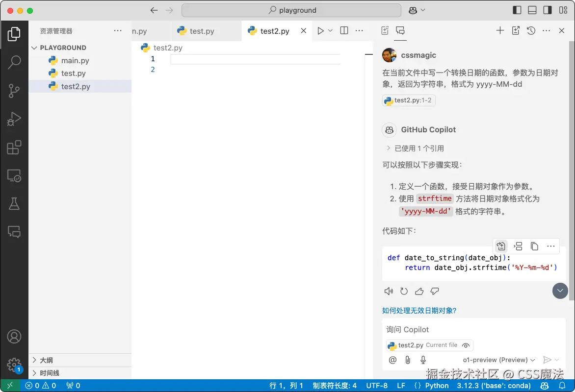This screenshot has width=575, height=392.
Task: Switch to the test.py tab
Action: (x=202, y=30)
